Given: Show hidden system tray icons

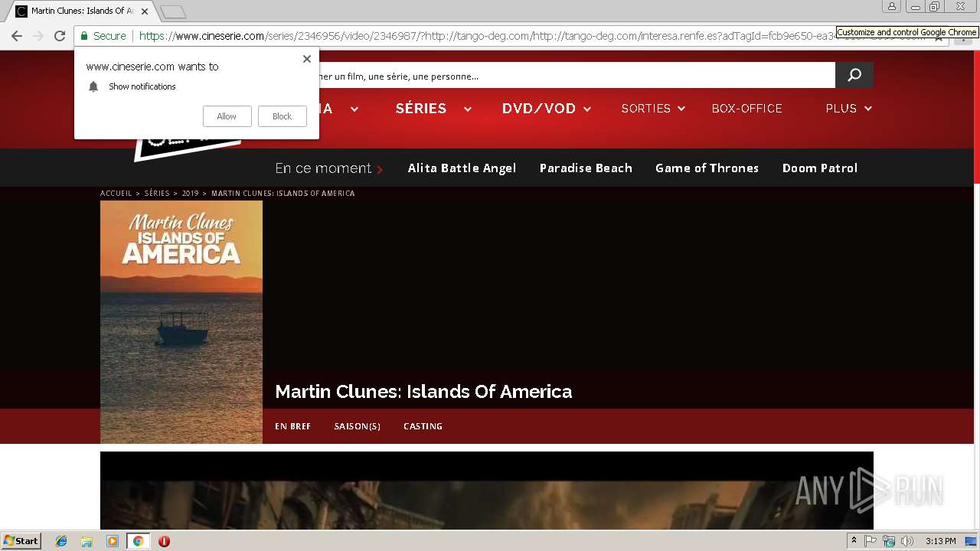Looking at the screenshot, I should pos(854,541).
